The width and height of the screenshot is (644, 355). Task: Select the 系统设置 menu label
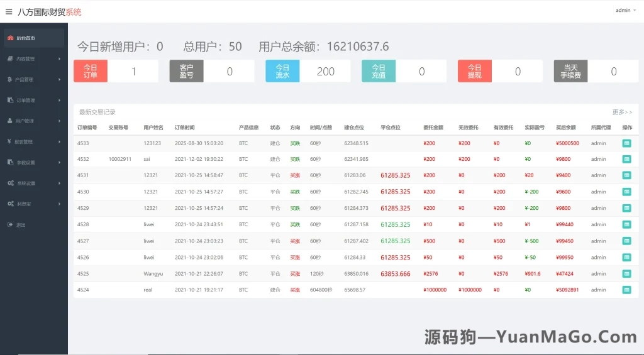click(26, 183)
